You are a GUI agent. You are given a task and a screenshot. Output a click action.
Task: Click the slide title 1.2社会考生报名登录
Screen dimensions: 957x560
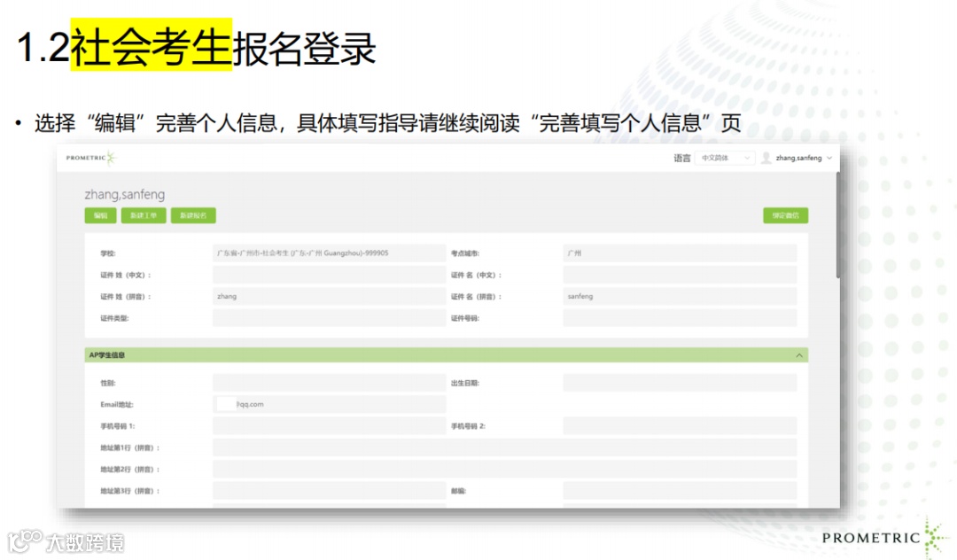tap(196, 48)
